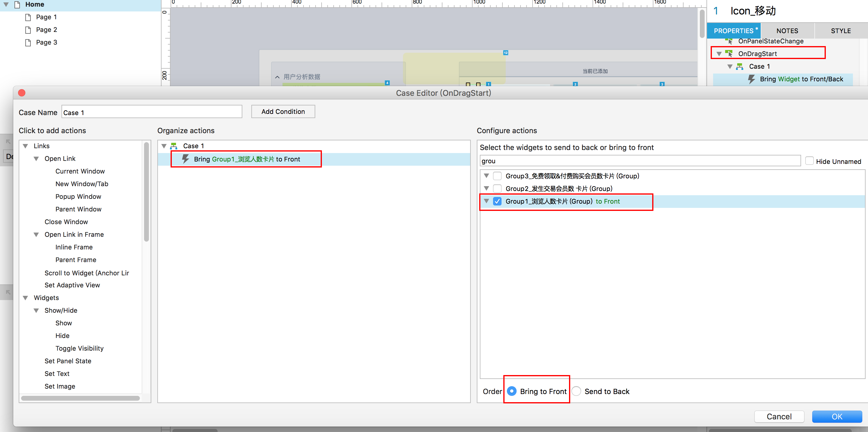
Task: Collapse the Show/Hide action group
Action: click(36, 311)
